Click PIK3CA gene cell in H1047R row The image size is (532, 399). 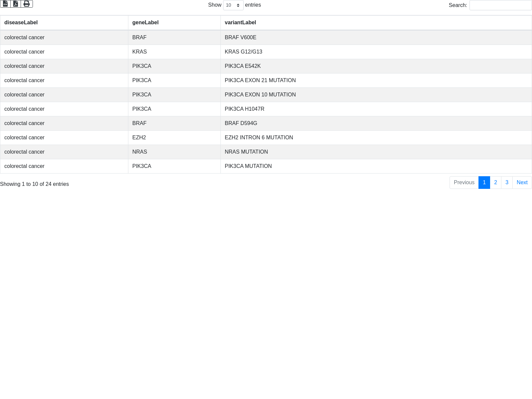tap(174, 109)
